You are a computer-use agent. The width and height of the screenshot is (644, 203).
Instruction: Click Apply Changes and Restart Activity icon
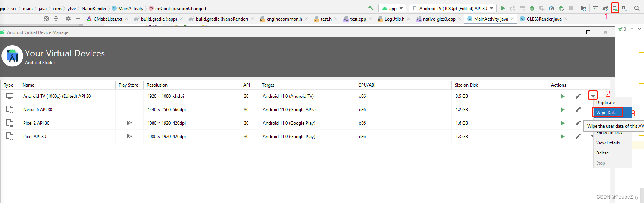(x=513, y=8)
